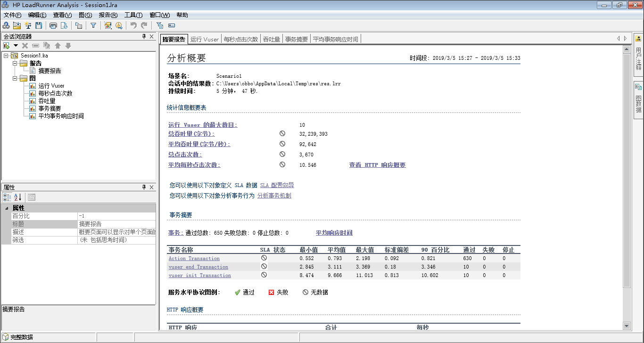Click the Action_Transaction link
Screen dimensions: 644x343
tap(194, 259)
